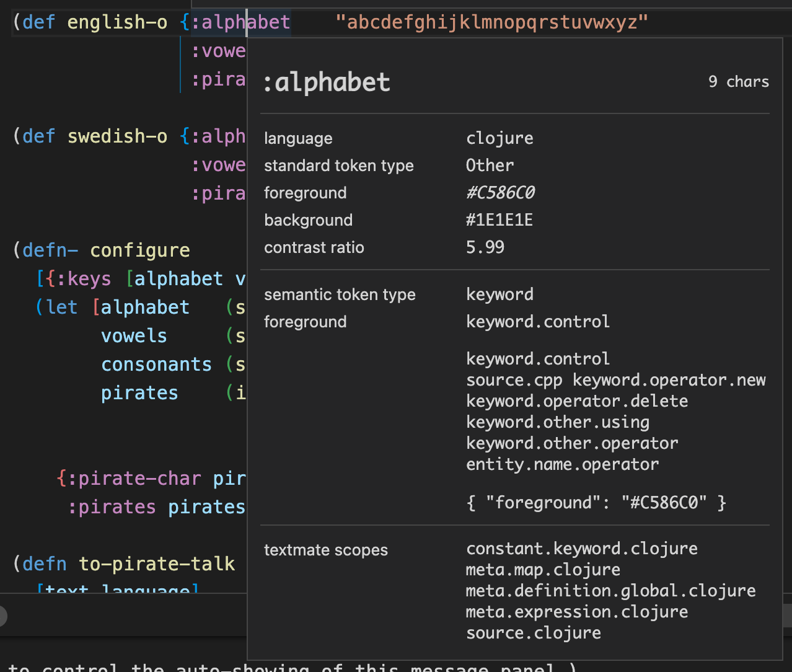This screenshot has height=672, width=792.
Task: Click the keyword.operator.delete scope line
Action: (577, 401)
